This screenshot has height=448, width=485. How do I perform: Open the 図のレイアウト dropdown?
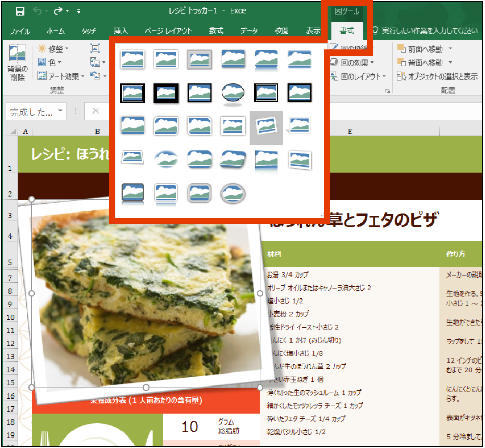point(358,76)
